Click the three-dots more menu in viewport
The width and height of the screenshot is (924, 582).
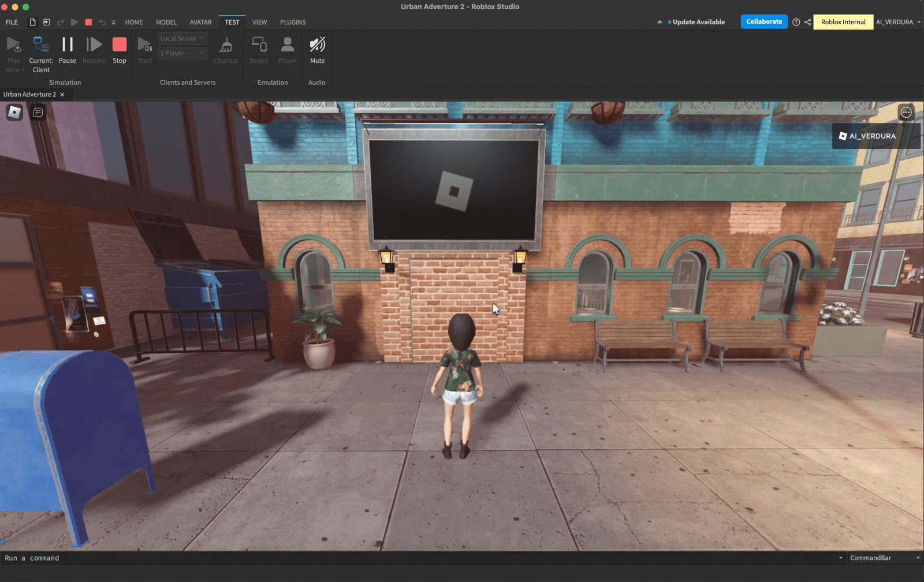click(x=906, y=113)
